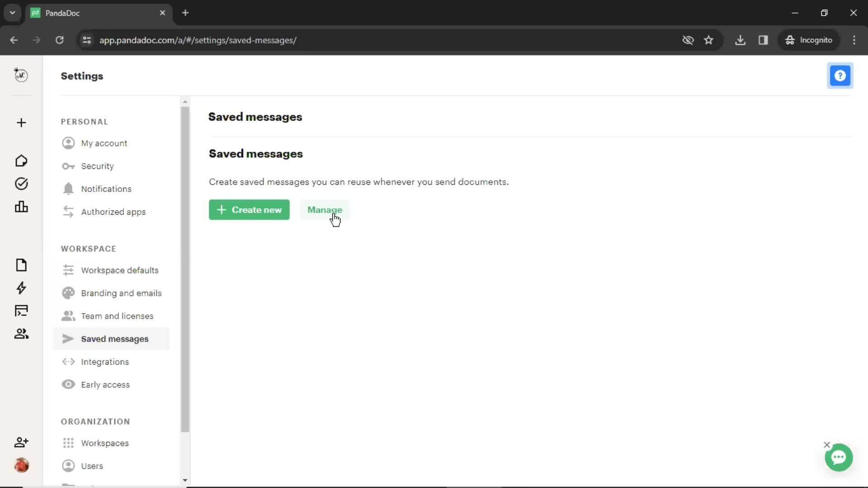Expand the Personal section header
The height and width of the screenshot is (488, 868).
click(84, 121)
